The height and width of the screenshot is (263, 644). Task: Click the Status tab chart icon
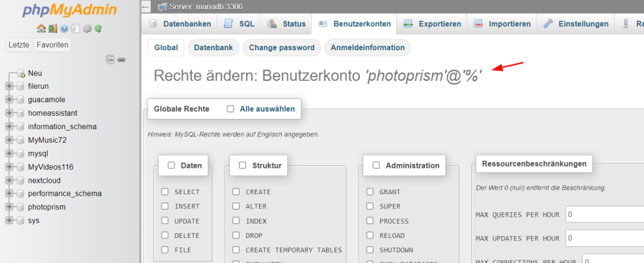click(272, 24)
